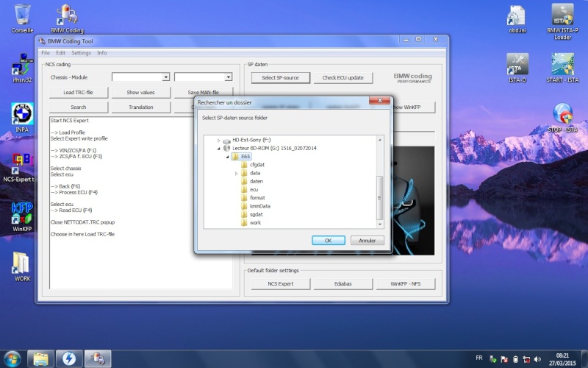Select the work folder in tree
Image resolution: width=588 pixels, height=368 pixels.
[255, 222]
